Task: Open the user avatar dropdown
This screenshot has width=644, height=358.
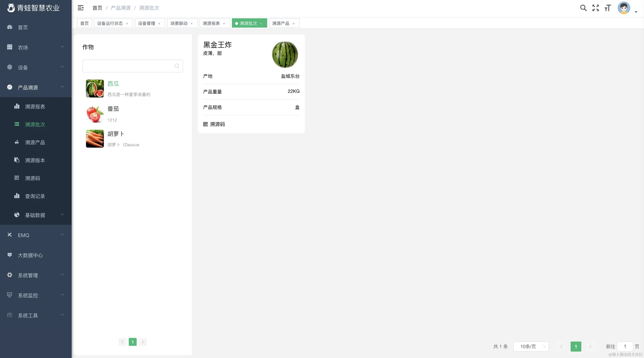Action: (x=624, y=8)
